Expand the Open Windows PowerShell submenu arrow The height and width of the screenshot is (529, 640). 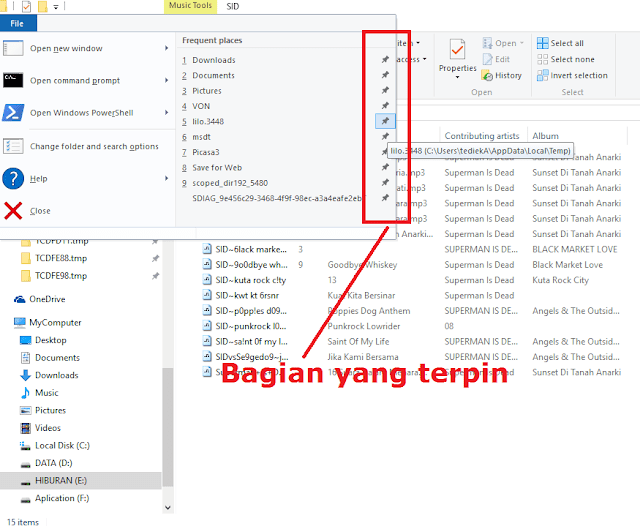coord(166,112)
